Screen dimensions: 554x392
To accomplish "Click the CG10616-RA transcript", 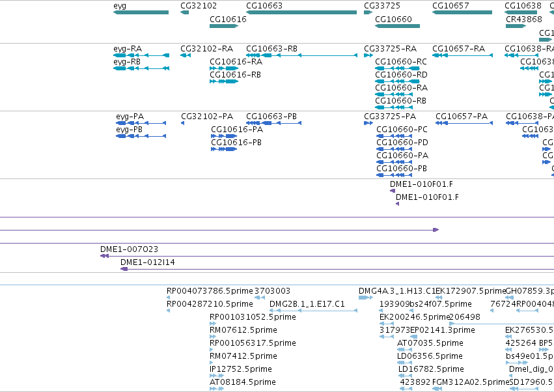I will (224, 68).
